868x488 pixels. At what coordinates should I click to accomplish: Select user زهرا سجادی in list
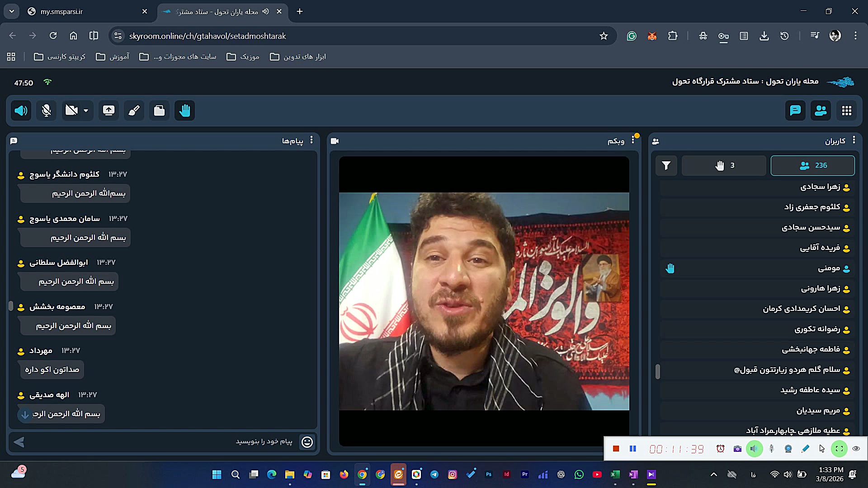[x=757, y=187]
